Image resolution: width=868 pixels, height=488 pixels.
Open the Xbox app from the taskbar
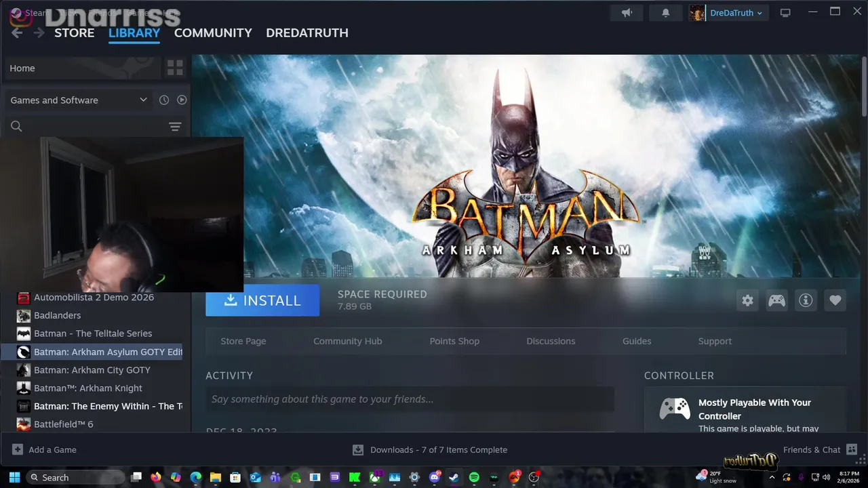(374, 477)
